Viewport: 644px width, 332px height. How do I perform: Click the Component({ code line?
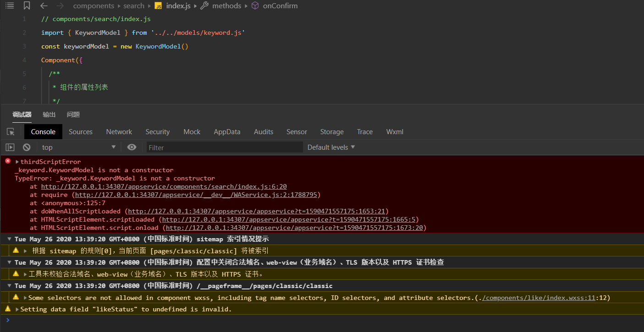(x=61, y=60)
